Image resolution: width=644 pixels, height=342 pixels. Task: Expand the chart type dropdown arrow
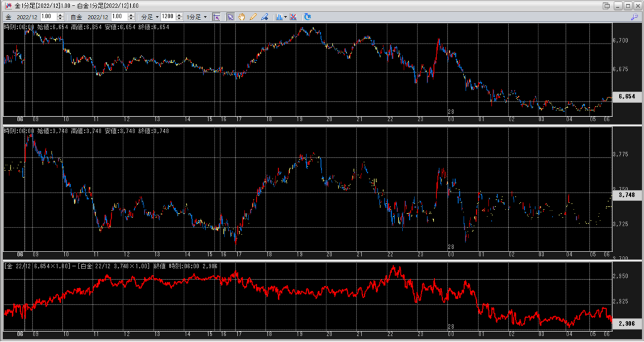pos(285,16)
